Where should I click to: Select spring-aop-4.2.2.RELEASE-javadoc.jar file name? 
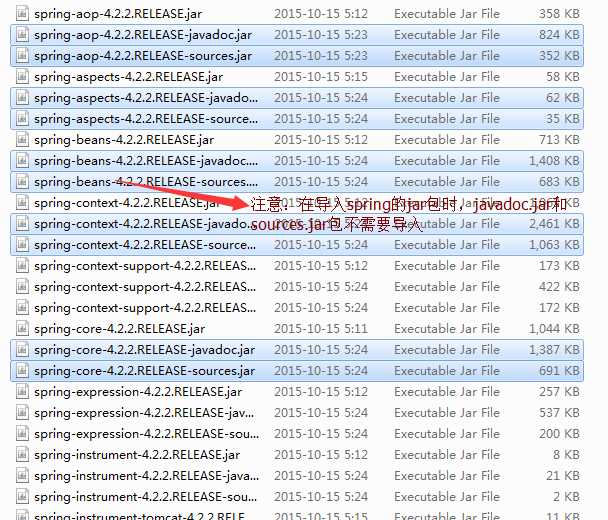(x=143, y=35)
